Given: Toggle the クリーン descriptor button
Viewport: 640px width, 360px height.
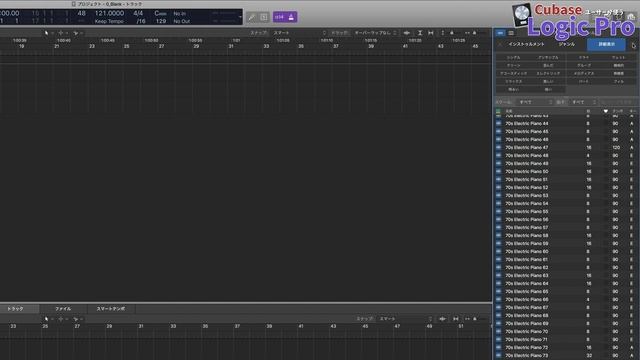Looking at the screenshot, I should [513, 65].
